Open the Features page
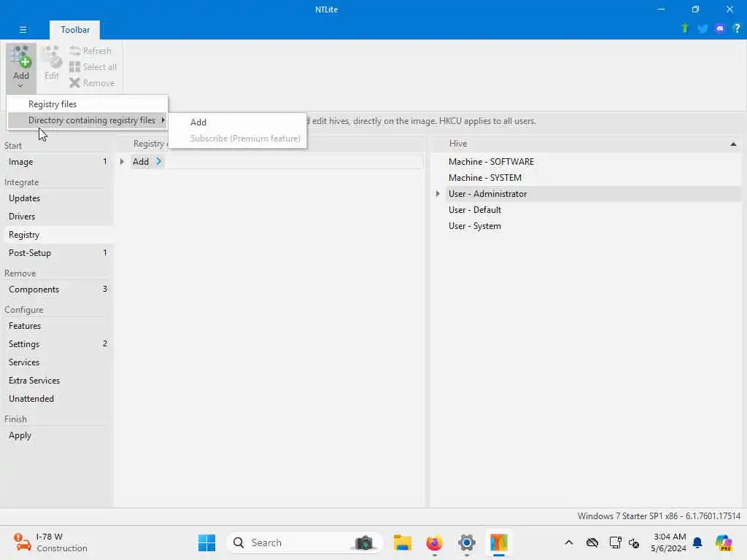Image resolution: width=747 pixels, height=560 pixels. tap(57, 326)
